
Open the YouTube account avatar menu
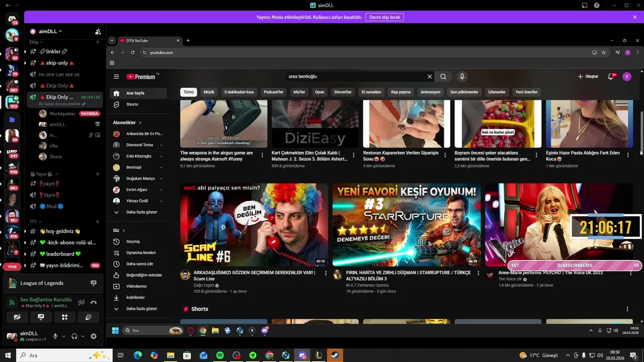[x=626, y=76]
